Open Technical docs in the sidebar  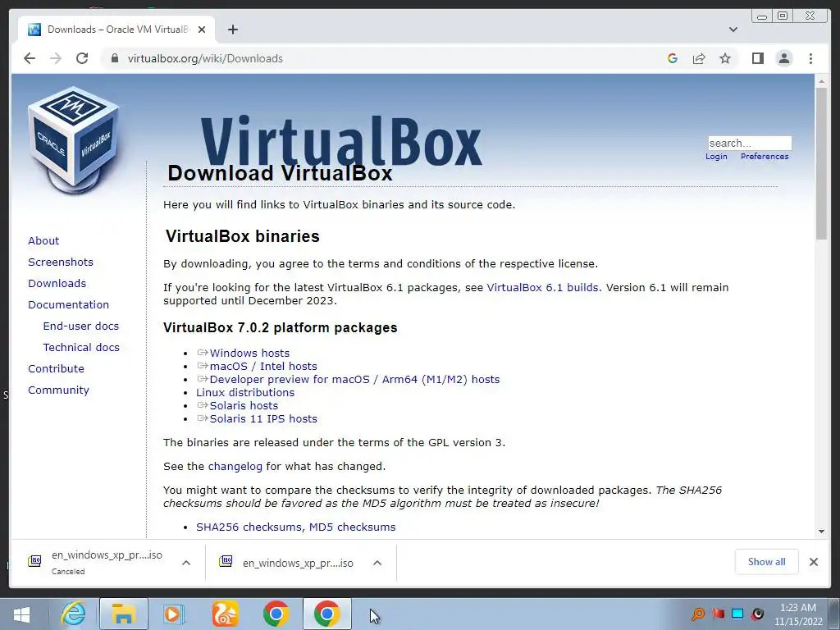(81, 348)
